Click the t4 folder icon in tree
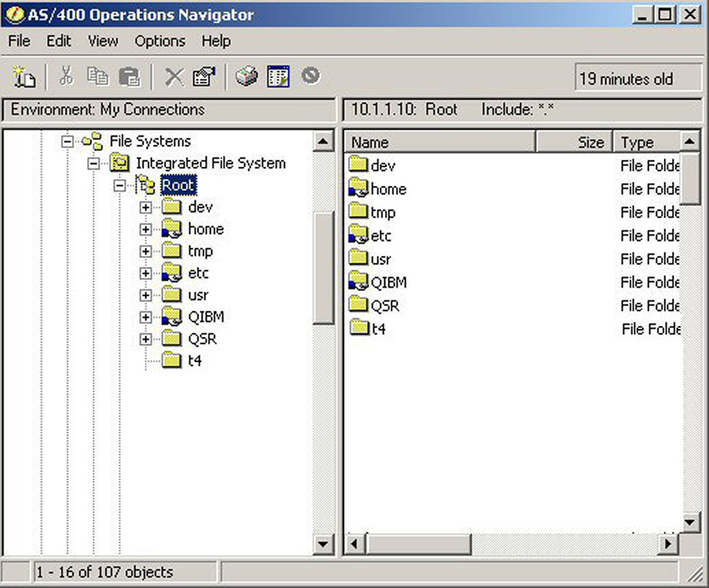This screenshot has width=709, height=588. coord(172,361)
